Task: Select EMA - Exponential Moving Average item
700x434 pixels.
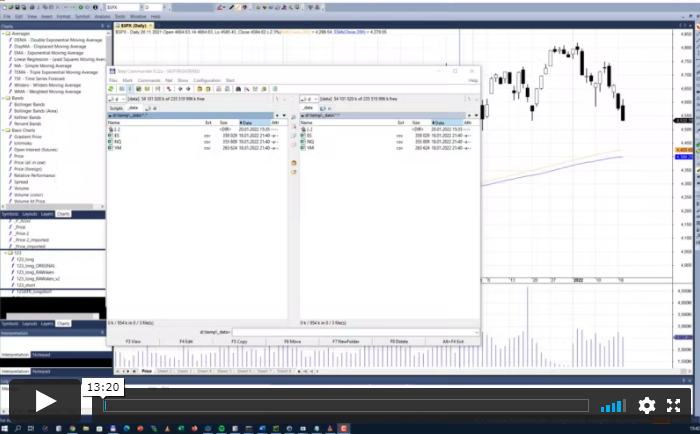Action: (x=49, y=53)
